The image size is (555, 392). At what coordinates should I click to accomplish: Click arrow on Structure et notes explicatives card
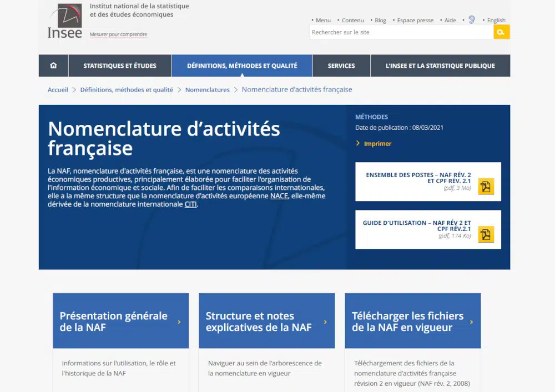(325, 321)
